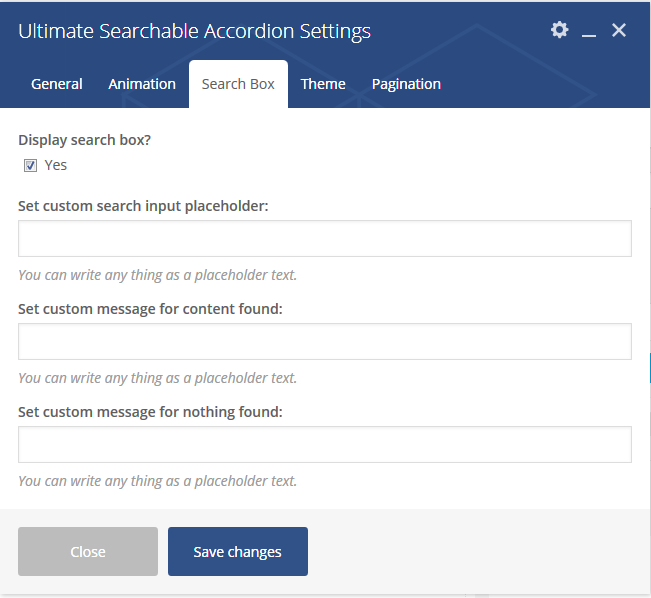The width and height of the screenshot is (651, 598).
Task: Go to the Theme tab
Action: (323, 84)
